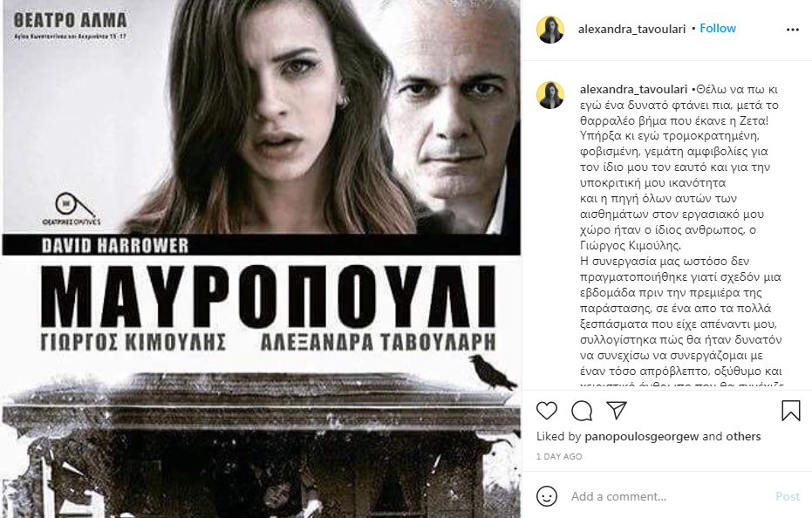812x518 pixels.
Task: Click the ΜΑΥΡΟΠΟΥΛΙ poster image
Action: pos(262,259)
